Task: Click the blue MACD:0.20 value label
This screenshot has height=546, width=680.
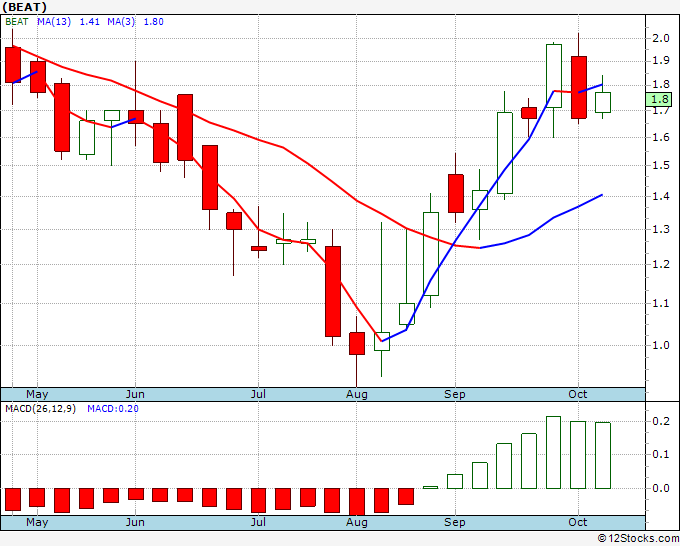Action: [113, 409]
